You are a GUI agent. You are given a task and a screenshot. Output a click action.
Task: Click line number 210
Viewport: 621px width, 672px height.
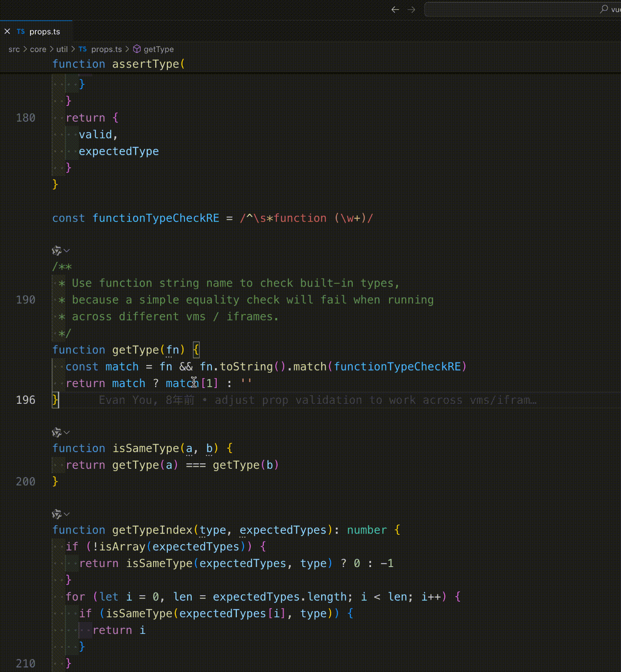(x=26, y=663)
